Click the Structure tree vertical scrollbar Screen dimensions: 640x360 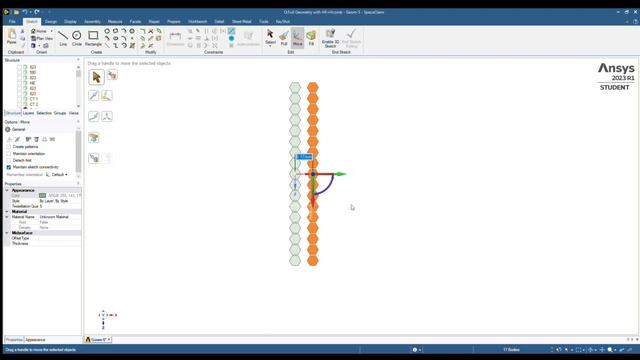coord(78,86)
